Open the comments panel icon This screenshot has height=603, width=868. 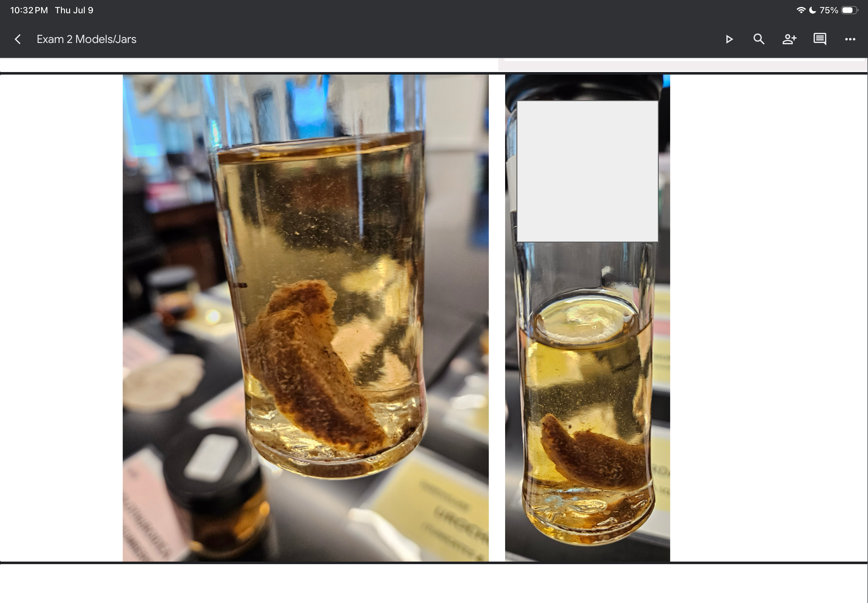tap(820, 39)
